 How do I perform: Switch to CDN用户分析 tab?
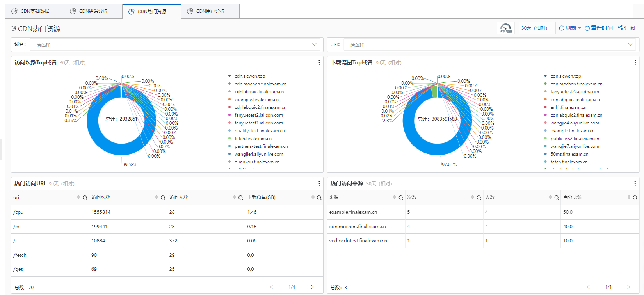coord(210,11)
